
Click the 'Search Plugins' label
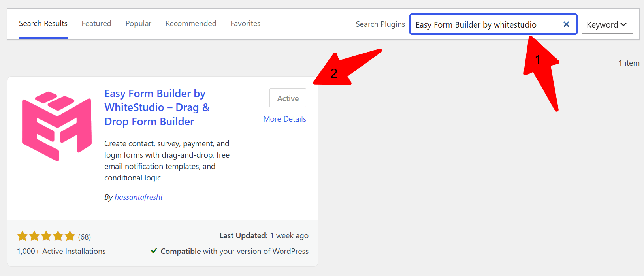click(380, 24)
